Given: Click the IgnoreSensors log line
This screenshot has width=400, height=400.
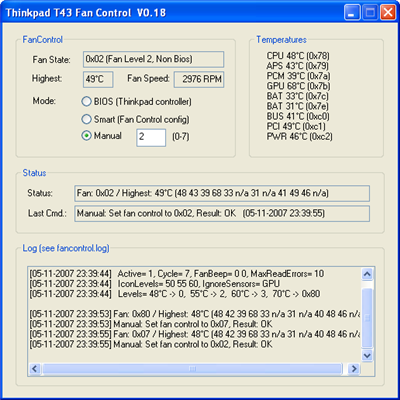Looking at the screenshot, I should coord(155,284).
